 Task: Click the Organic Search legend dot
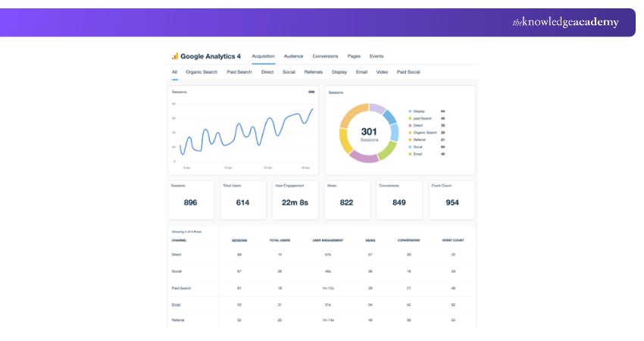point(410,133)
